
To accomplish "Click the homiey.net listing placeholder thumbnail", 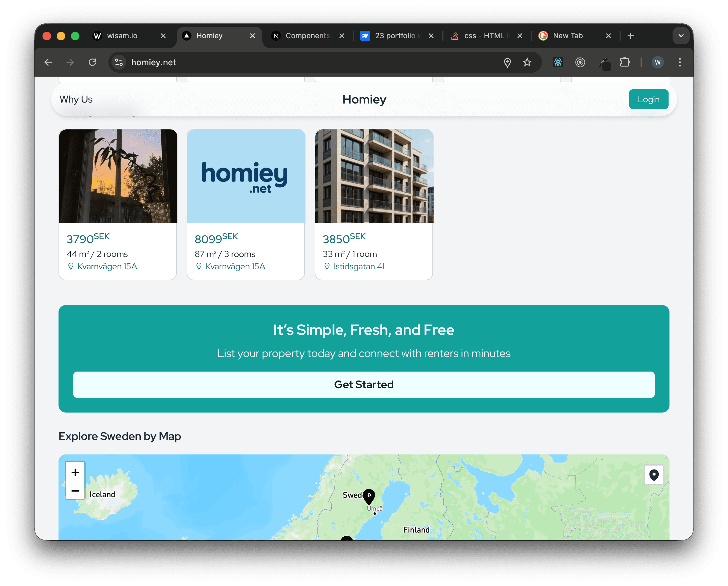I will pyautogui.click(x=245, y=176).
